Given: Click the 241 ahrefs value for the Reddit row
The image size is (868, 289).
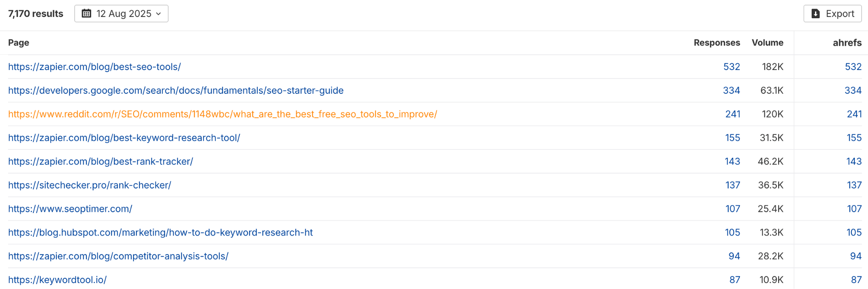Looking at the screenshot, I should click(855, 114).
